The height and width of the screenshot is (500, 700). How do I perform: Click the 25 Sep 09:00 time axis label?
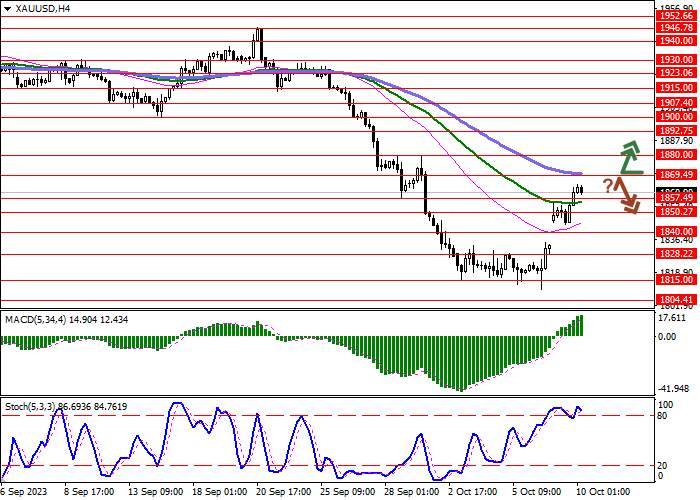point(349,492)
